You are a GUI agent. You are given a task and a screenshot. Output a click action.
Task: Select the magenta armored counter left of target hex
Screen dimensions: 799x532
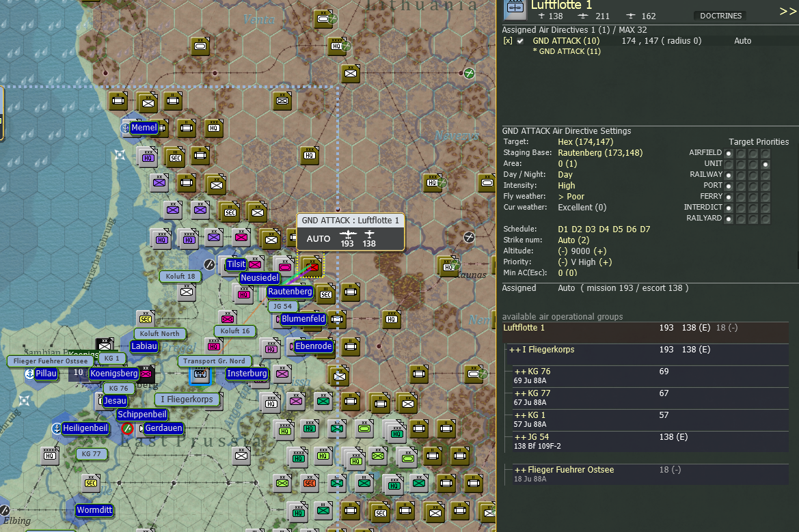point(285,266)
